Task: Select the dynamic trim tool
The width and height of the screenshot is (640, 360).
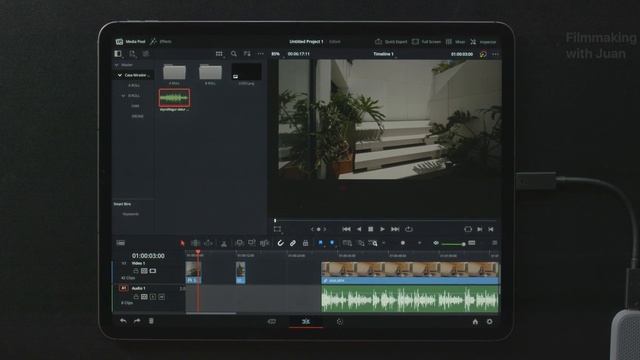Action: point(209,243)
